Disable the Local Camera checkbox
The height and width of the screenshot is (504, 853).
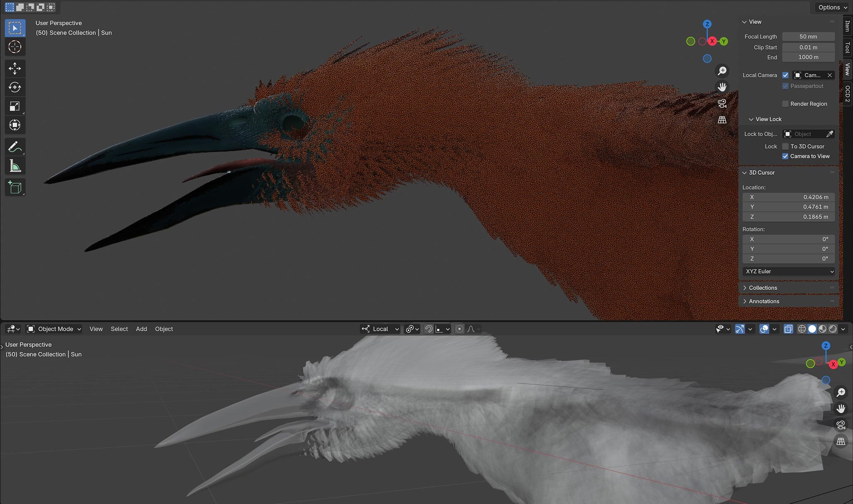[x=785, y=75]
